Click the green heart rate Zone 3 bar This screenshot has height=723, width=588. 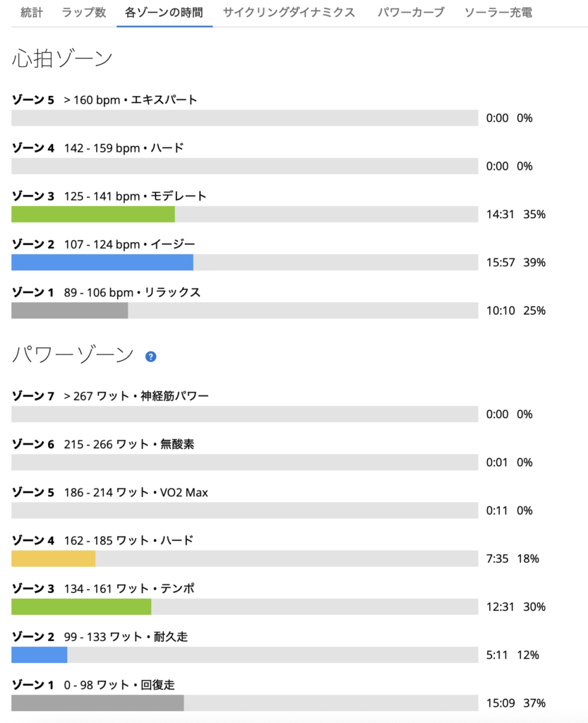pyautogui.click(x=93, y=214)
